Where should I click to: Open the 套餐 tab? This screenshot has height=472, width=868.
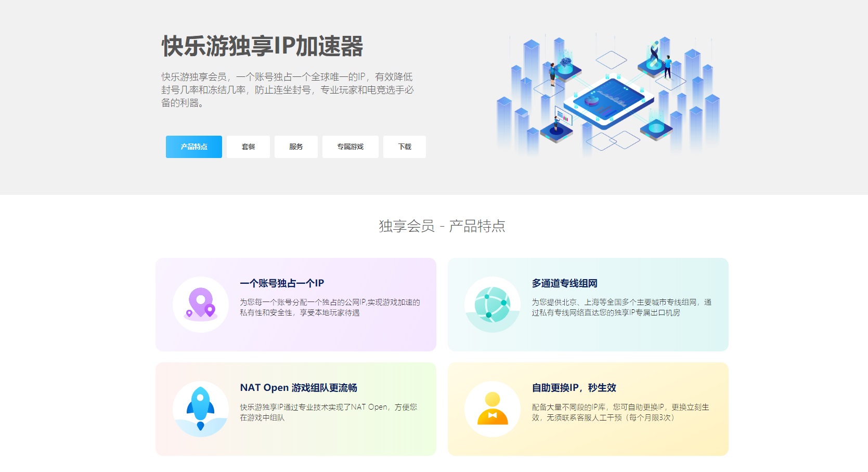[x=248, y=147]
